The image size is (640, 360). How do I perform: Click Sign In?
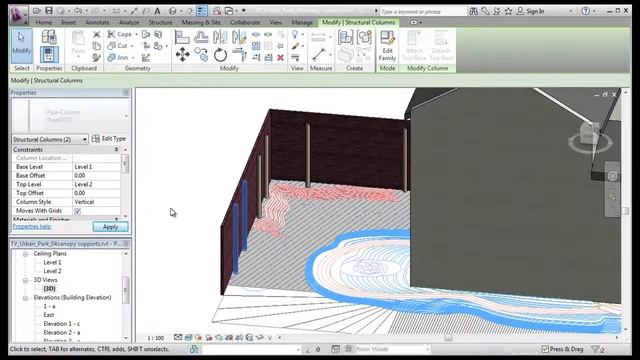tap(535, 11)
